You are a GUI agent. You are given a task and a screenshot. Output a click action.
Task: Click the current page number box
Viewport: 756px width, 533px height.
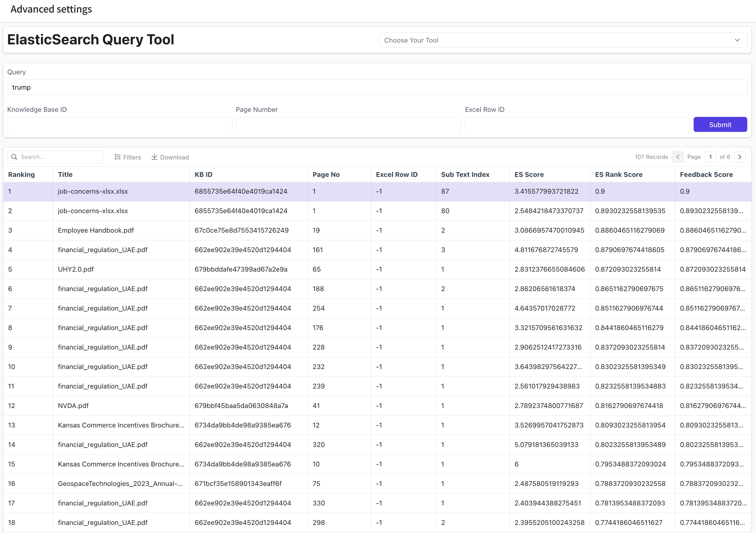click(x=710, y=157)
